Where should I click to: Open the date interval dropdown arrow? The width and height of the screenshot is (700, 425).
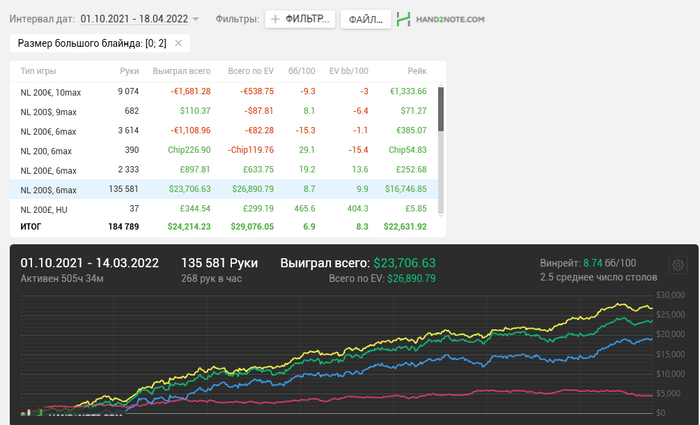point(196,19)
